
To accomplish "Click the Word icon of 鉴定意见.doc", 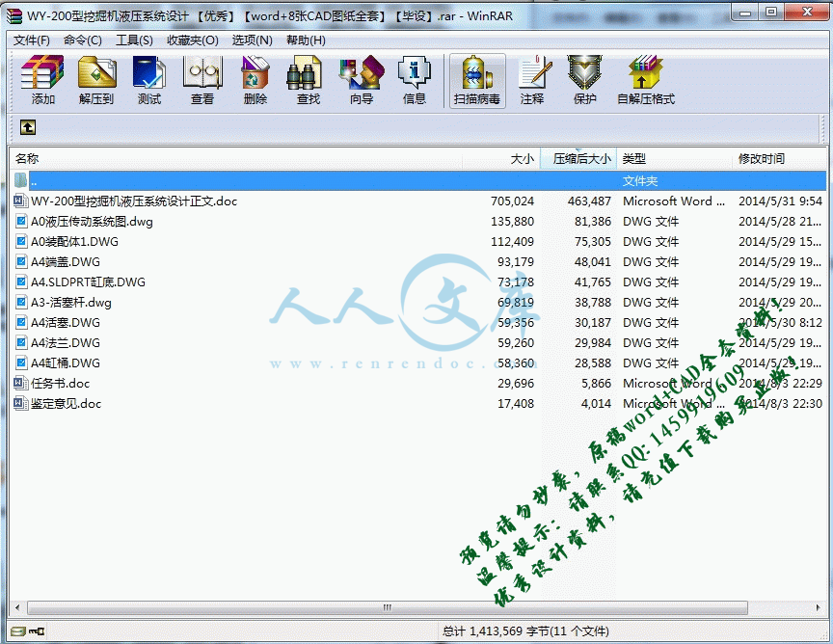I will [20, 403].
